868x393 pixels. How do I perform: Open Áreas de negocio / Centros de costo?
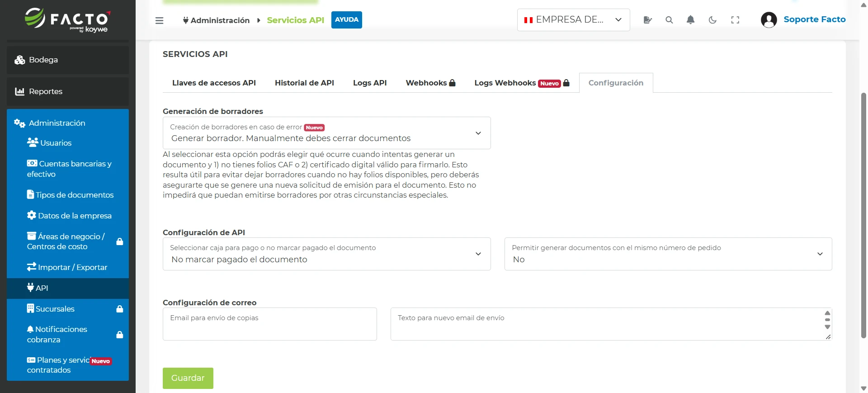pyautogui.click(x=68, y=241)
